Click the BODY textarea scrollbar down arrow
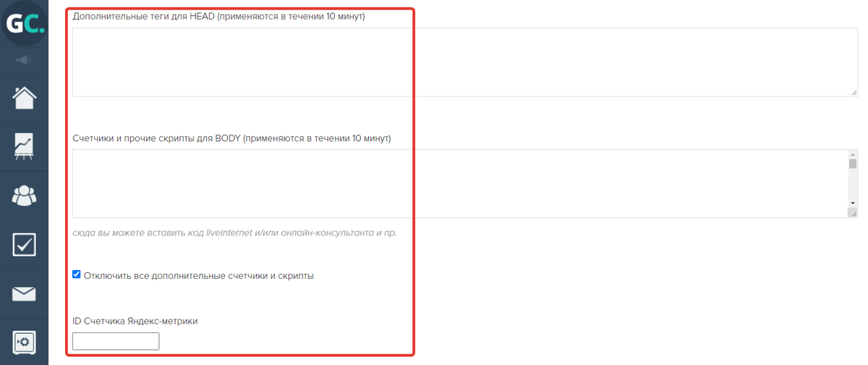This screenshot has height=365, width=868. coord(852,203)
